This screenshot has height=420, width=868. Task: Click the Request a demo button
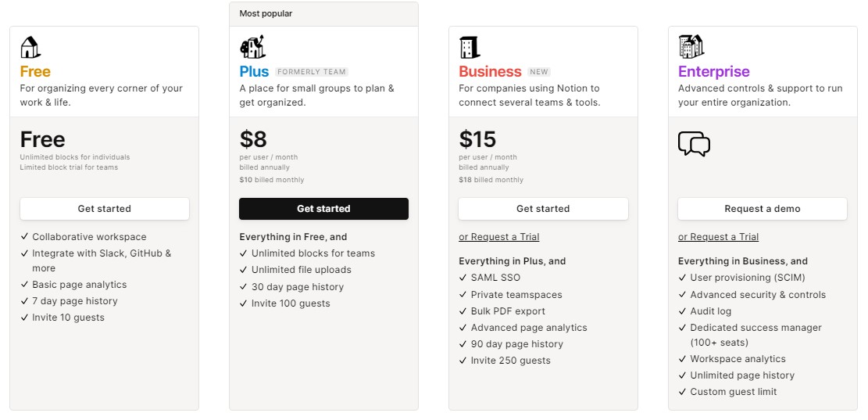click(763, 209)
